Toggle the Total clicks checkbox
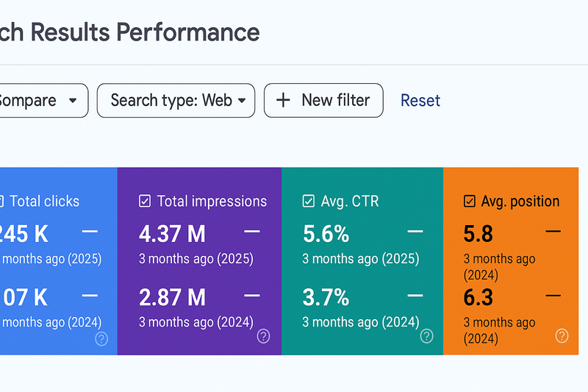588x392 pixels. coord(1,201)
